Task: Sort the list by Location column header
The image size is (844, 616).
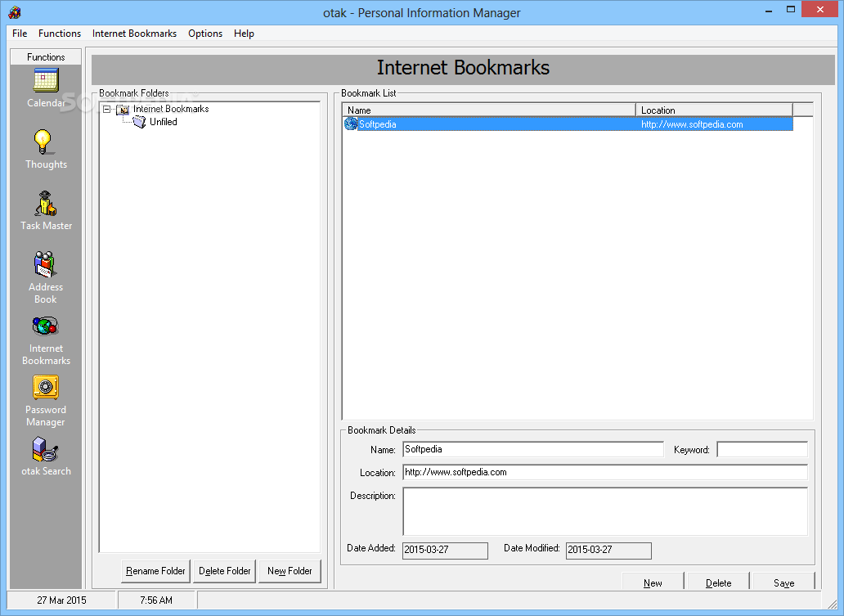Action: (714, 110)
